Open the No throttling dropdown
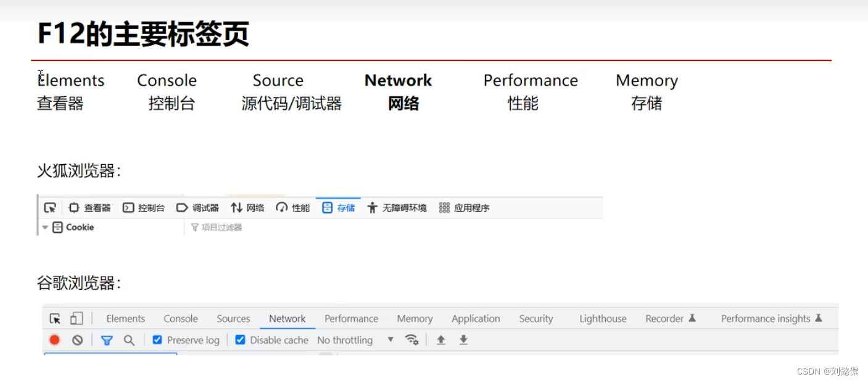 pyautogui.click(x=355, y=340)
